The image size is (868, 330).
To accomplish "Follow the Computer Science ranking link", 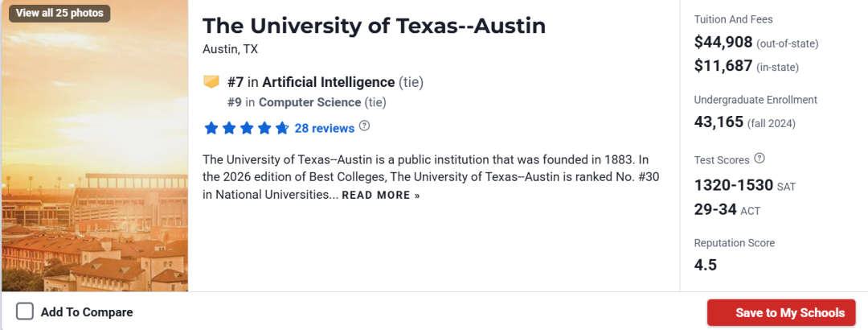I will point(309,102).
